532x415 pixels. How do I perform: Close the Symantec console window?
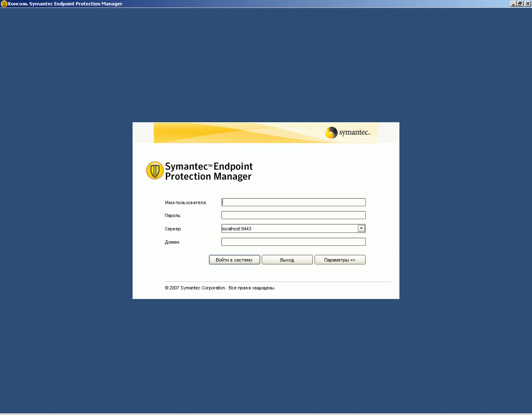527,4
